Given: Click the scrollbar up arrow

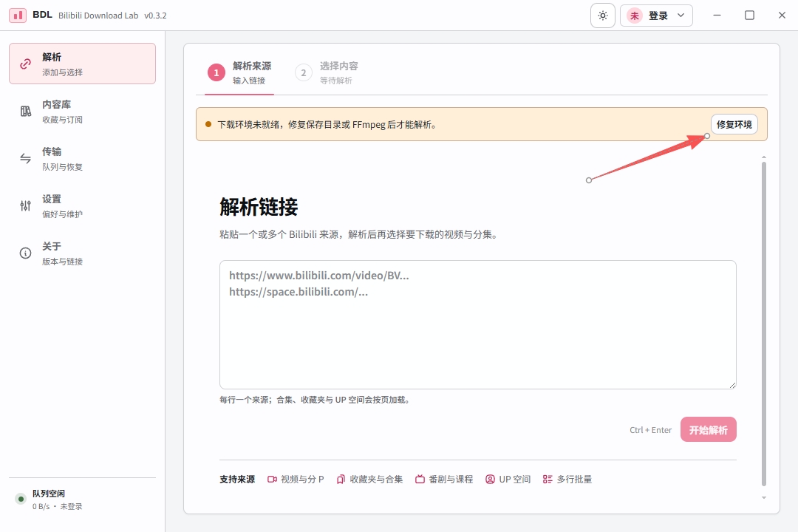Looking at the screenshot, I should coord(764,157).
